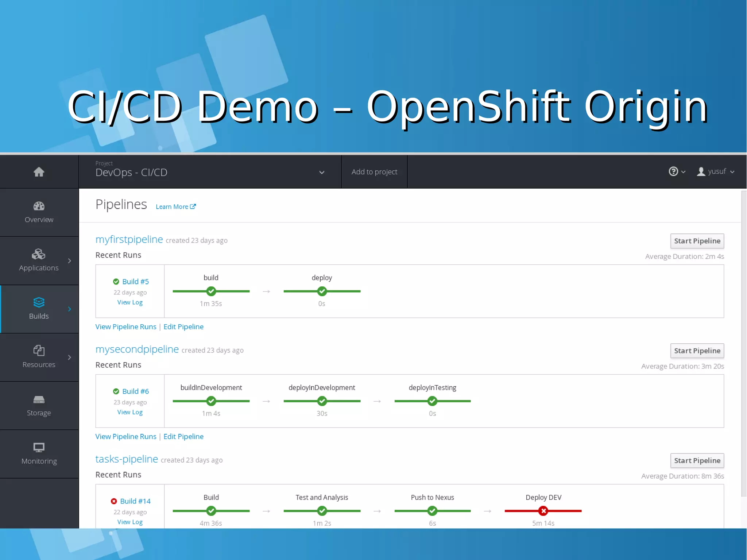The image size is (747, 560).
Task: Open the mysecondpipeline link
Action: click(137, 349)
